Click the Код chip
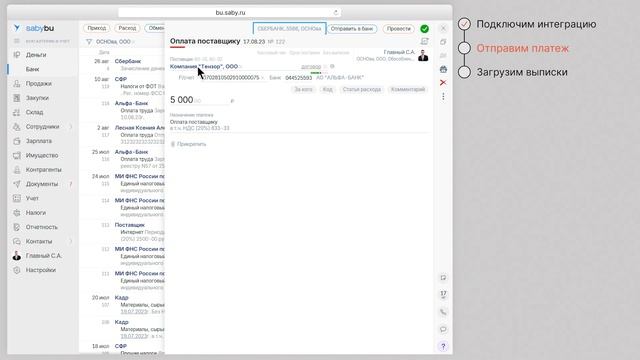The image size is (640, 360). [x=327, y=89]
